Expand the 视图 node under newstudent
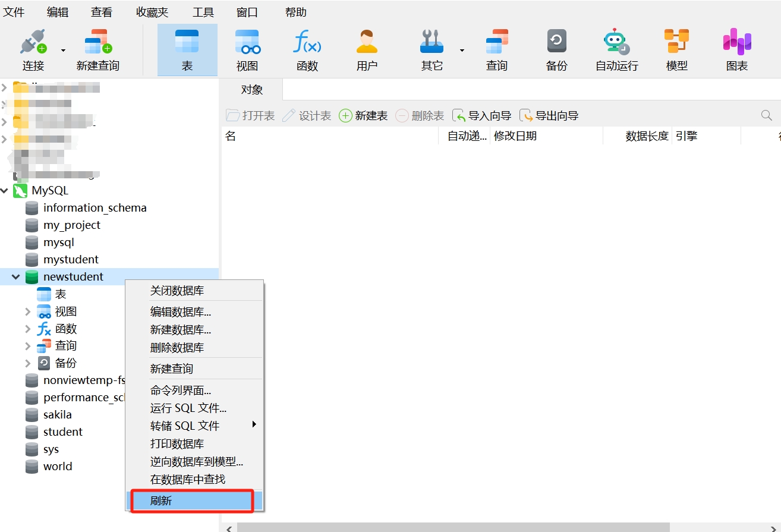Viewport: 781px width, 532px height. click(27, 311)
